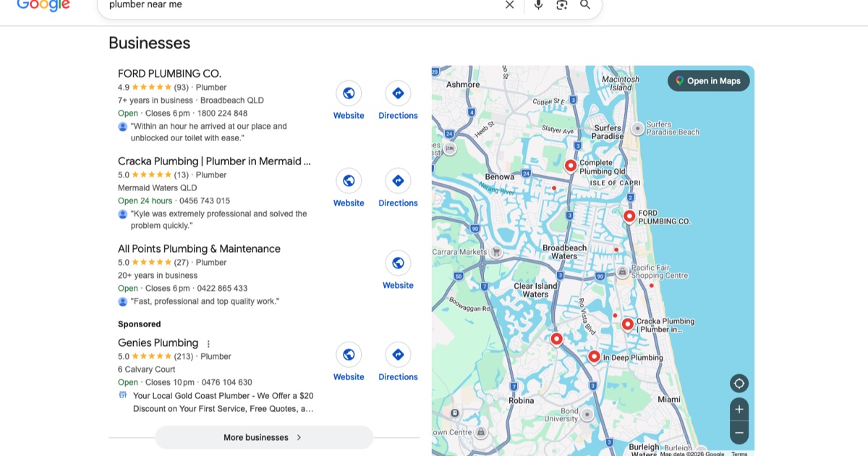Screen dimensions: 868x456
Task: Zoom in on the map
Action: 739,410
